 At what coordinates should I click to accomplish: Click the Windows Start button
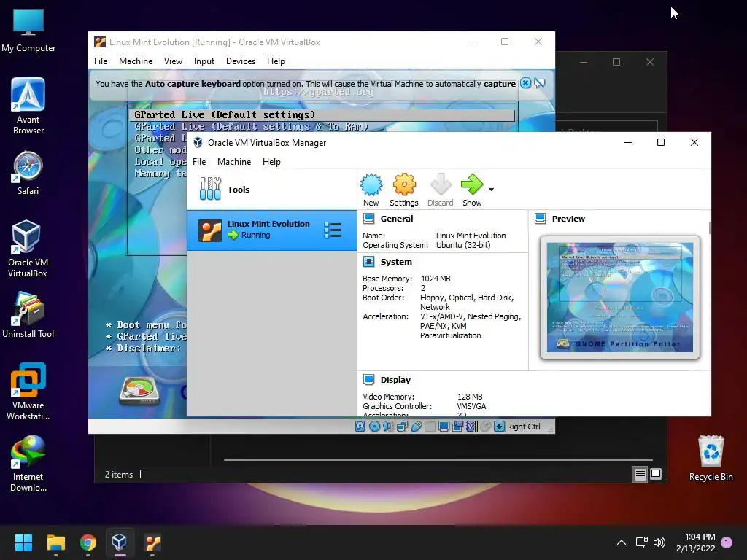coord(23,542)
